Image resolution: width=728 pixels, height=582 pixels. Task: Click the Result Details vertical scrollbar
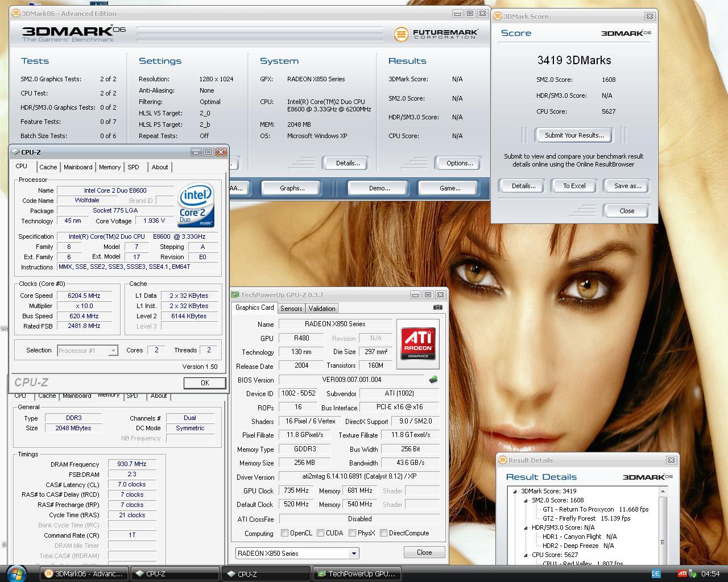point(663,526)
